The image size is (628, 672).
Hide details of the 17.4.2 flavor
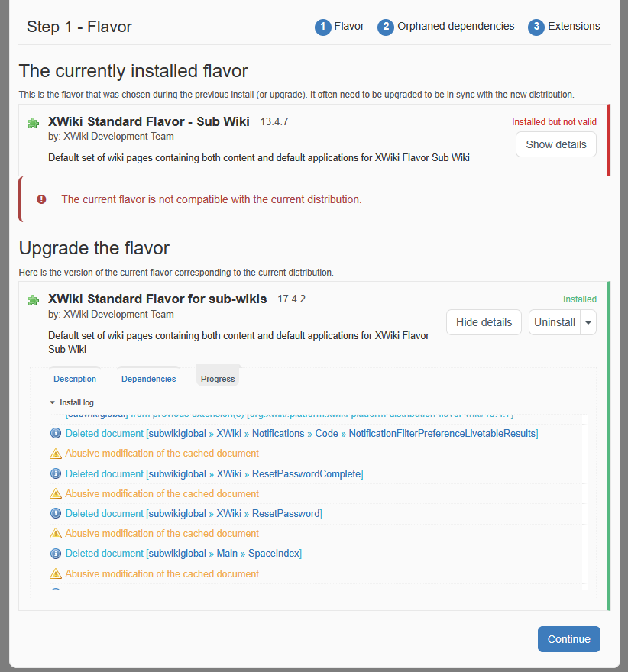tap(484, 322)
